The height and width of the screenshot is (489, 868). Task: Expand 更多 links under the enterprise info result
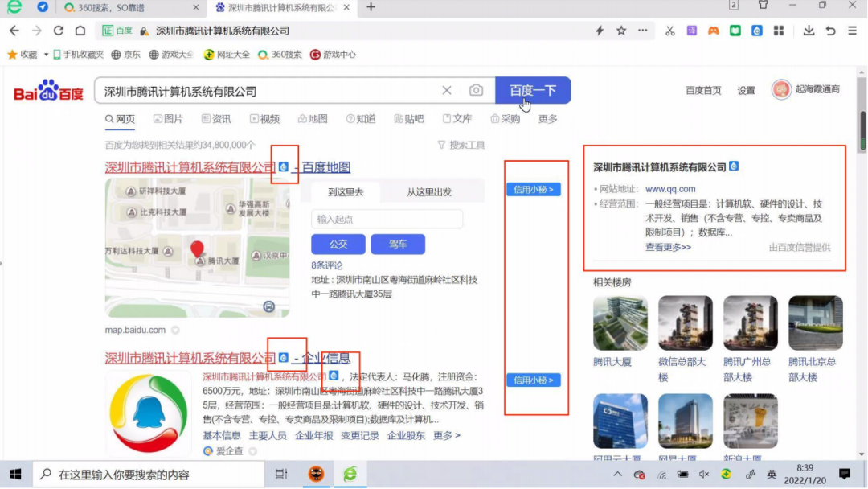point(447,435)
